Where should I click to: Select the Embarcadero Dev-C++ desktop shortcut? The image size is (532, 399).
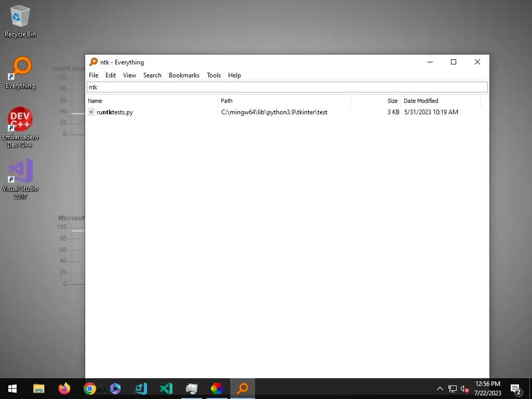[20, 127]
